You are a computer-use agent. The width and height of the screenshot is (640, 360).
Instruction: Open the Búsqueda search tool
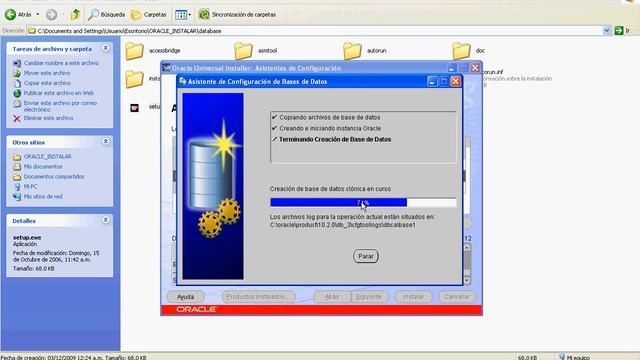tap(107, 15)
